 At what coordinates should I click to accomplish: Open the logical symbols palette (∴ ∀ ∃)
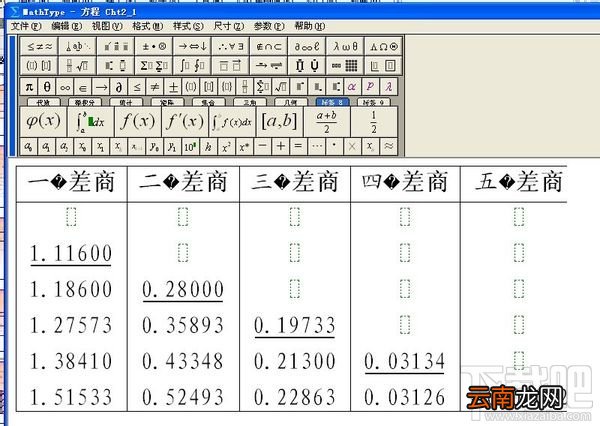coord(231,47)
